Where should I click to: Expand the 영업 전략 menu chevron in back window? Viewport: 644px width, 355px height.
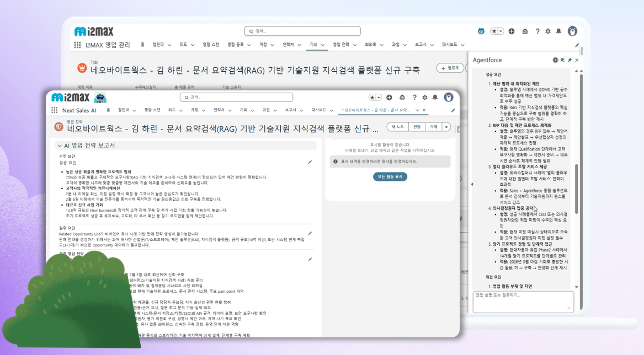(x=355, y=45)
